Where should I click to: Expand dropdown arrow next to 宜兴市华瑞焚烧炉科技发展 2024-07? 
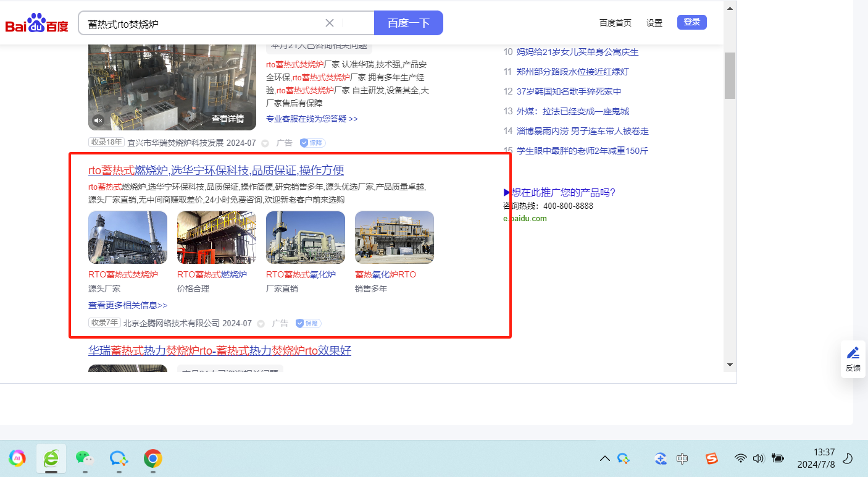click(265, 143)
